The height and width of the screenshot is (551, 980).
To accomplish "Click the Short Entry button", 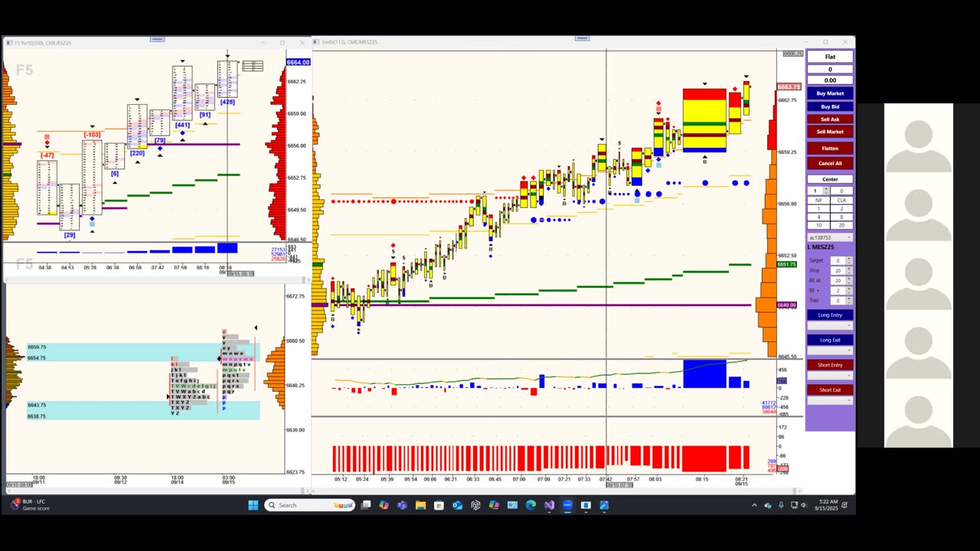I will click(x=830, y=365).
